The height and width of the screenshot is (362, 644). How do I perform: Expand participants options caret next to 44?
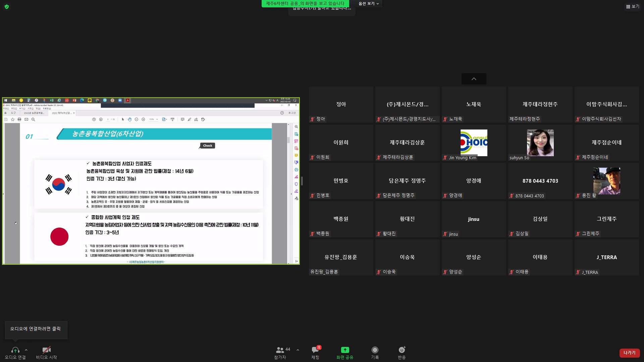coord(298,350)
